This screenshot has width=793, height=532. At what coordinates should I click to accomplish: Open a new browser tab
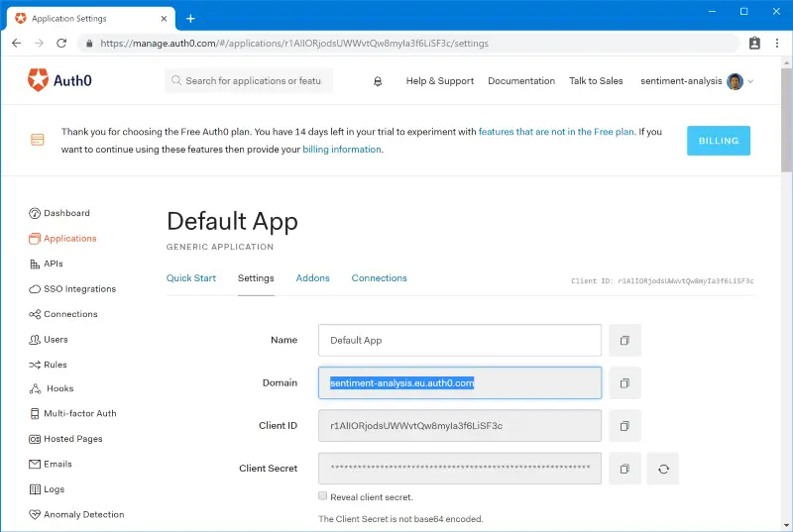[x=191, y=19]
